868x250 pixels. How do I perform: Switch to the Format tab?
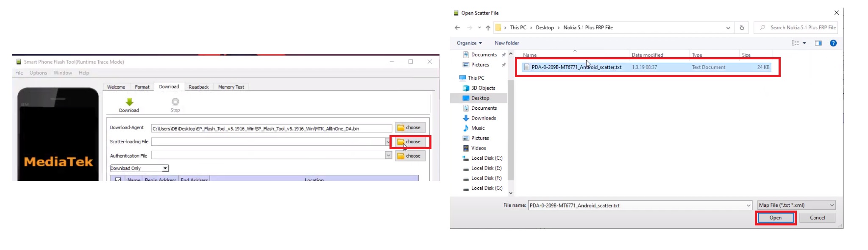pos(142,87)
